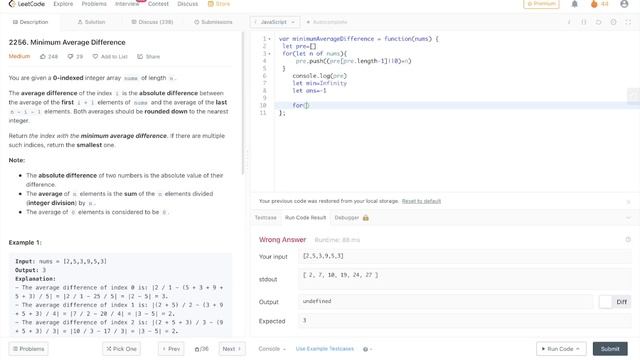Open Discuss in top navigation

coord(188,4)
